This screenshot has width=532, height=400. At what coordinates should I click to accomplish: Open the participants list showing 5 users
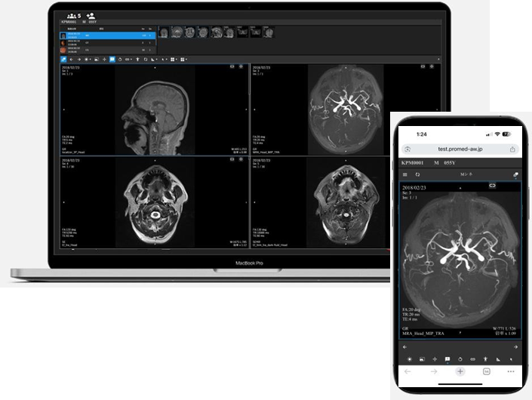click(x=74, y=16)
